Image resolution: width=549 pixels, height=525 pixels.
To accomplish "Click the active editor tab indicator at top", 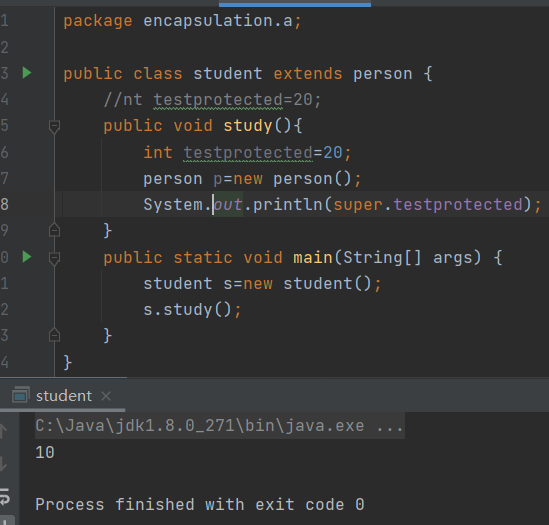I will pos(295,5).
